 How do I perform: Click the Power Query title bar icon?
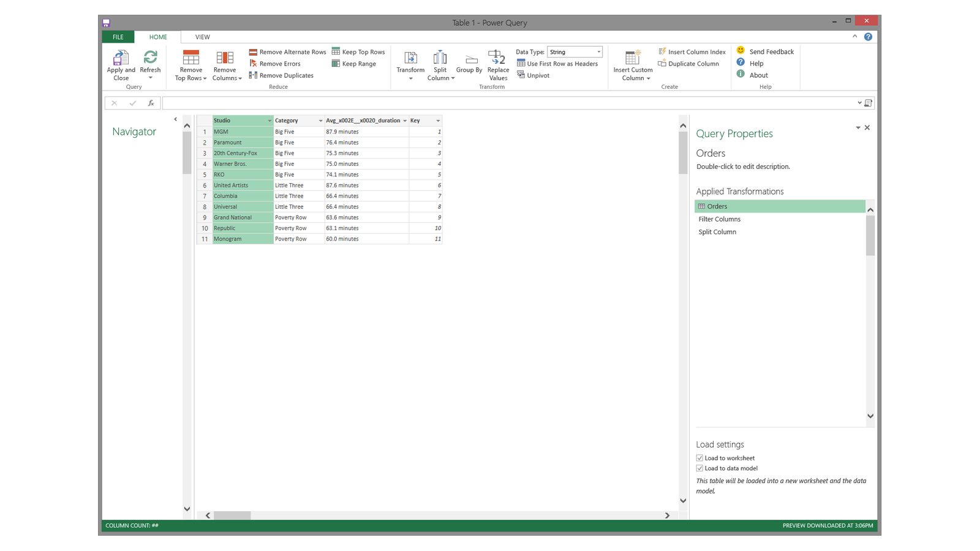click(x=106, y=23)
